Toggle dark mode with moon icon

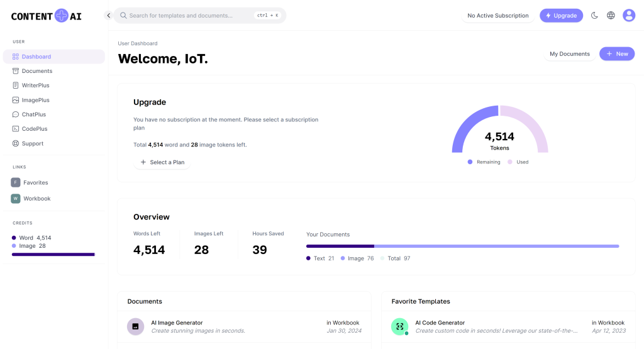tap(594, 16)
